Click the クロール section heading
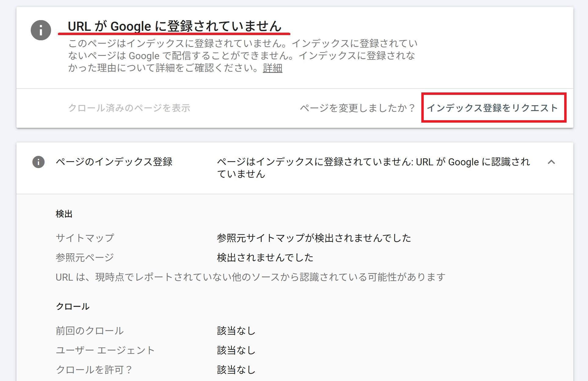Viewport: 588px width, 381px height. [72, 307]
